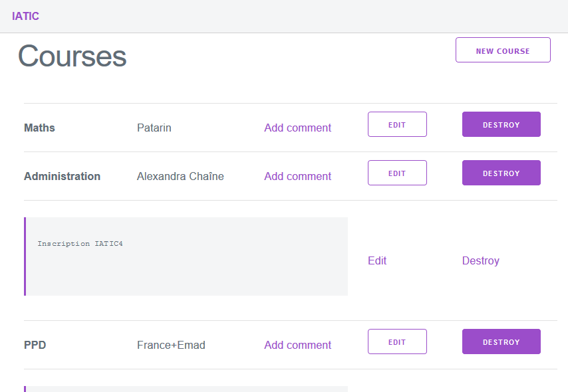This screenshot has height=392, width=568.
Task: Click the Courses page heading
Action: coord(72,56)
